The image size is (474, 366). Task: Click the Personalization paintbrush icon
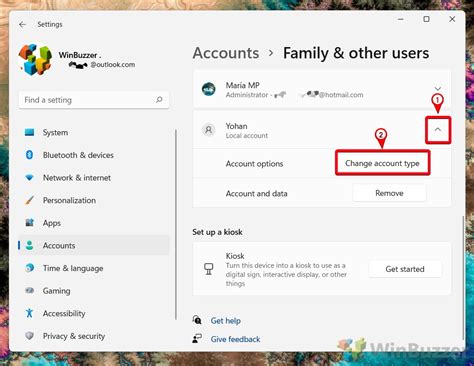click(30, 200)
